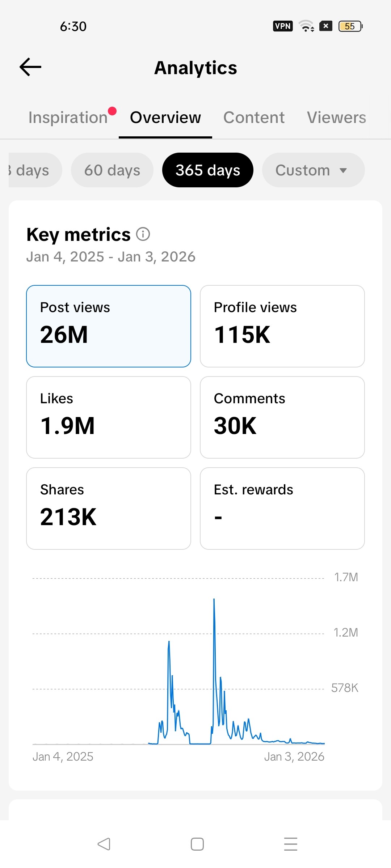Open Key metrics info icon
This screenshot has width=391, height=868.
[x=143, y=234]
